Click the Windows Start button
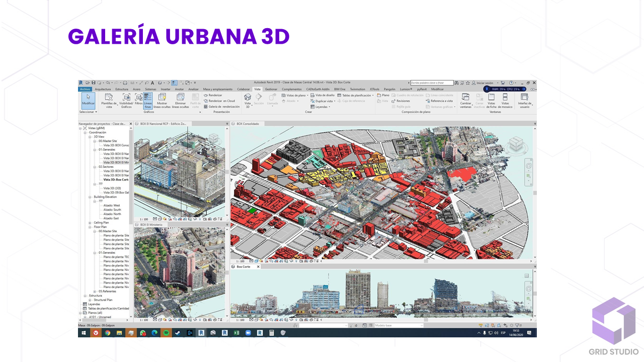Screen dimensions: 644x362 [84, 333]
